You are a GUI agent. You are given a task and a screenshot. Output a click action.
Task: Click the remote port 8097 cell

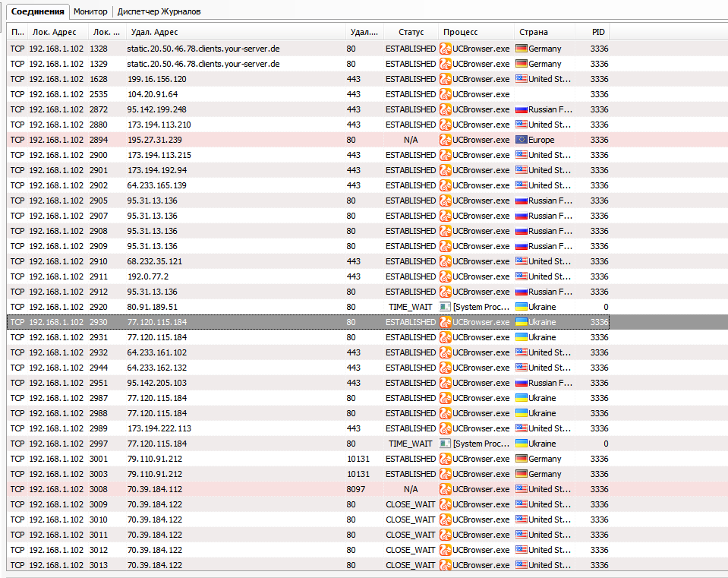(x=356, y=489)
